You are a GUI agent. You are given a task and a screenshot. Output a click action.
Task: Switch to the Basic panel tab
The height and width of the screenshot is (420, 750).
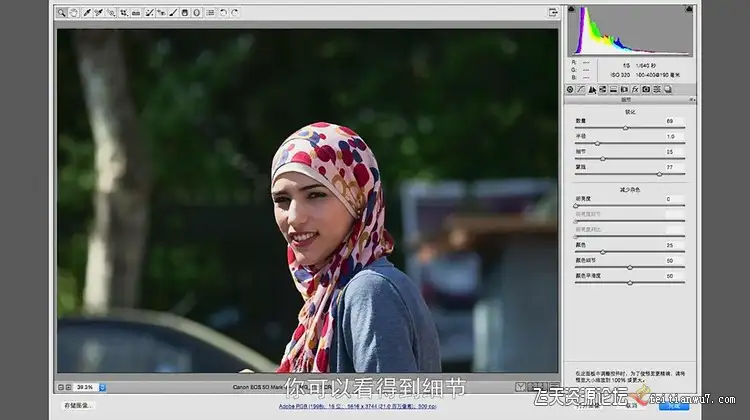(570, 89)
